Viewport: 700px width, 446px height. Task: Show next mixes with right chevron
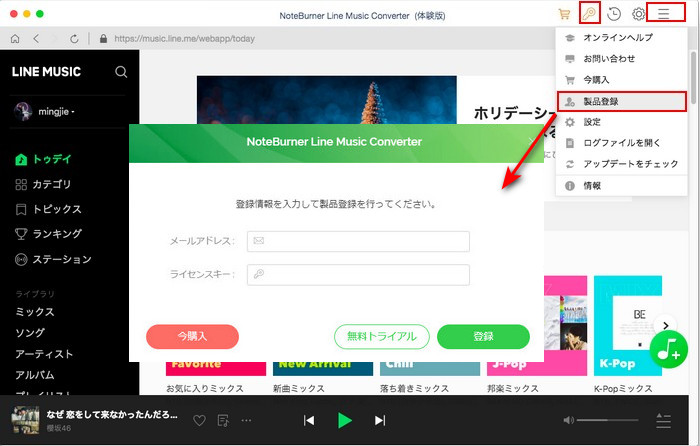[x=666, y=325]
